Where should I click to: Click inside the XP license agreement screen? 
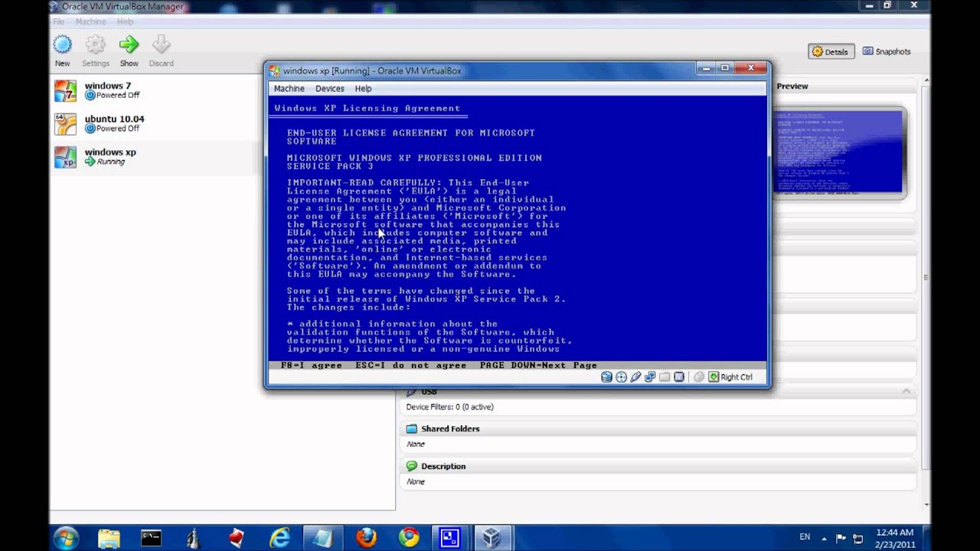tap(517, 230)
